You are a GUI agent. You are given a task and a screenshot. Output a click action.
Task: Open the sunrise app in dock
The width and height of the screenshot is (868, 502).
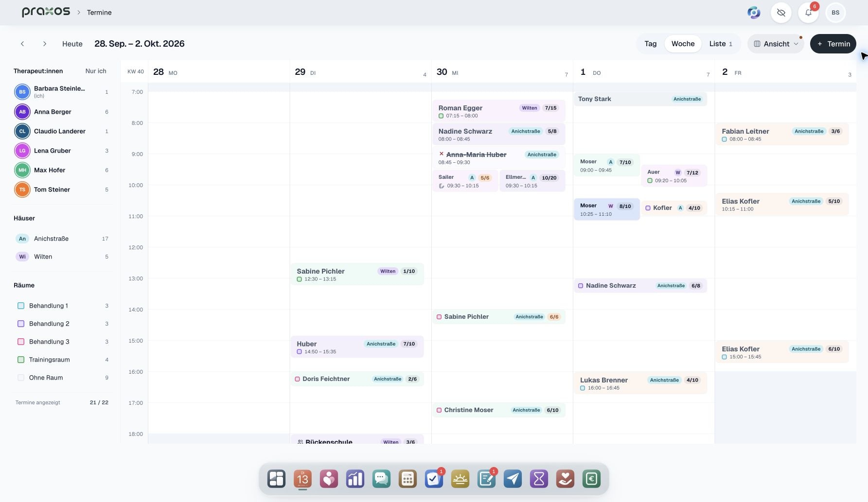(x=460, y=479)
